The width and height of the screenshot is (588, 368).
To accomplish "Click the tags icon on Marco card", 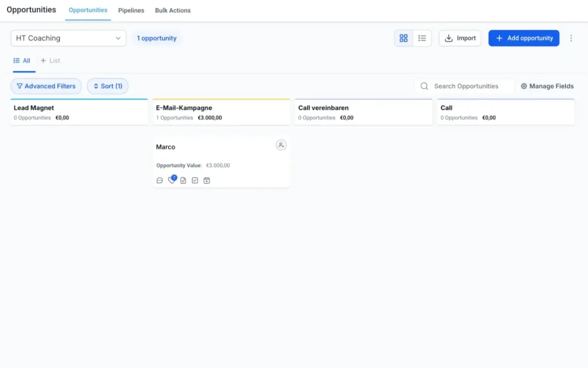I will click(171, 181).
